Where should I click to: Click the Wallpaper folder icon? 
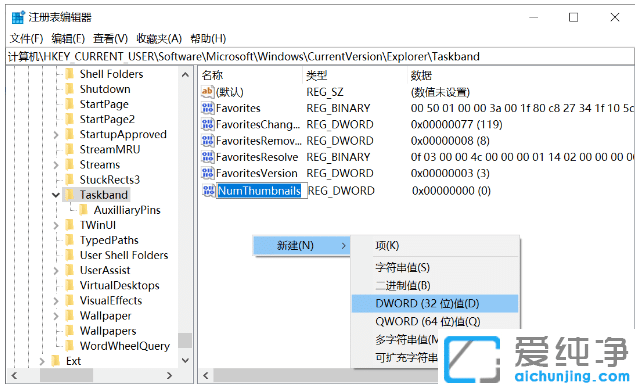coord(70,315)
